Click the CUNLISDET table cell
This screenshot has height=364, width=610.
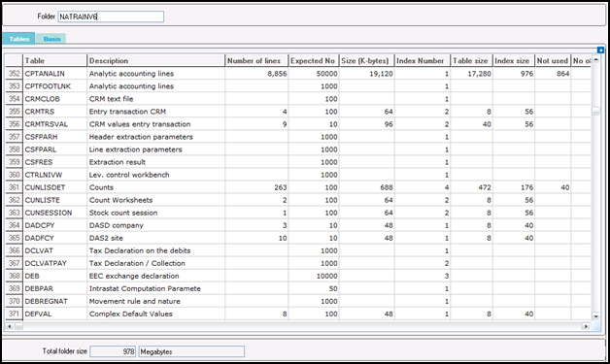54,187
